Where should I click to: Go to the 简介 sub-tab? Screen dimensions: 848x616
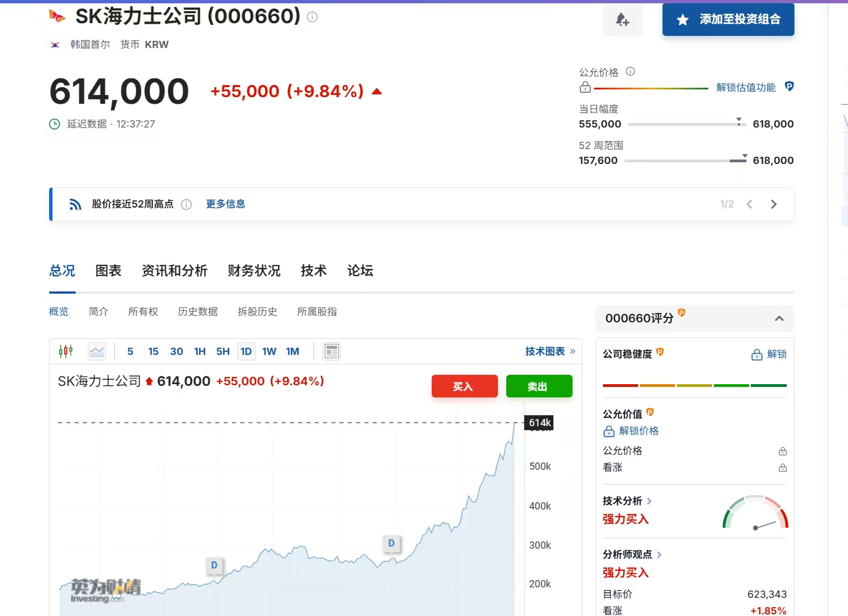coord(98,312)
